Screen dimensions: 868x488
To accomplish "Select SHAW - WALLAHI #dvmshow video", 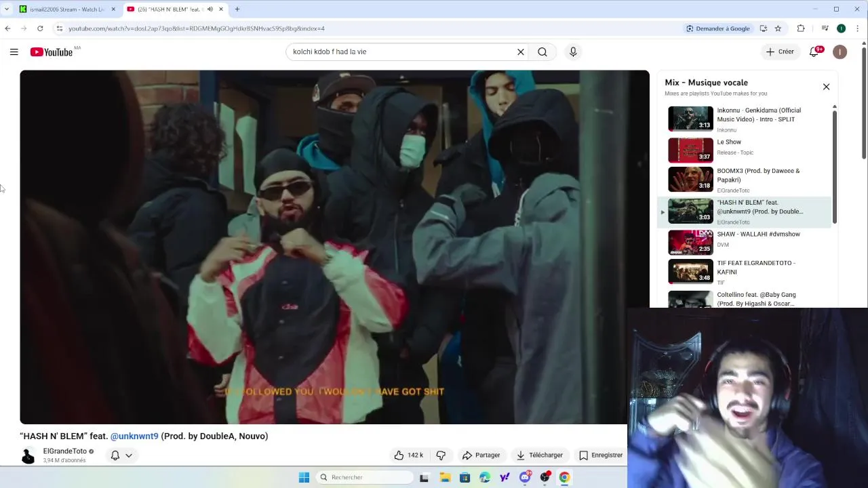I will [744, 242].
